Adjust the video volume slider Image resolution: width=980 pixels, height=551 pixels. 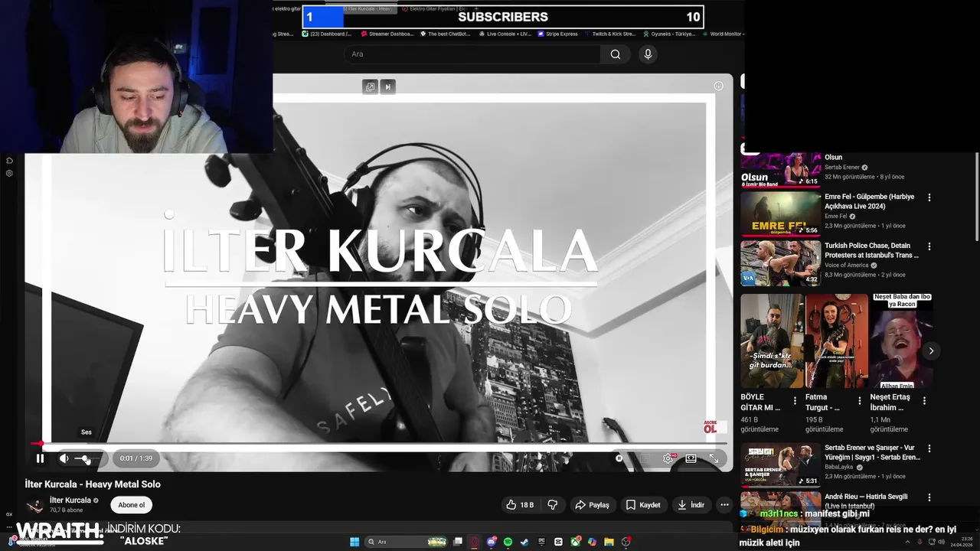coord(86,458)
